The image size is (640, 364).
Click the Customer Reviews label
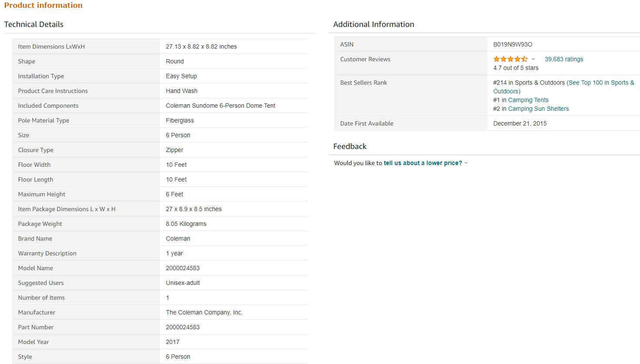365,59
